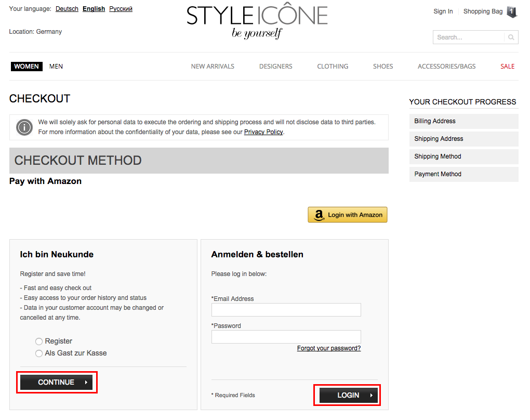
Task: Open the Sign In link
Action: [x=443, y=11]
